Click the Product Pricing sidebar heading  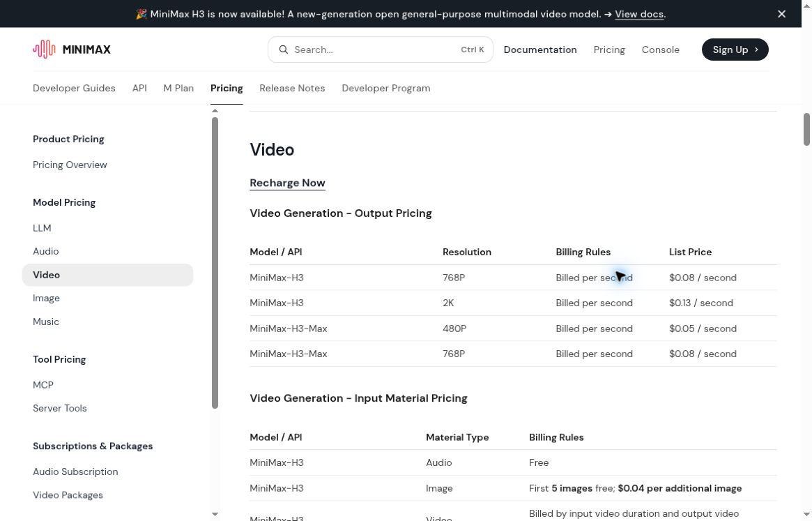pyautogui.click(x=68, y=139)
